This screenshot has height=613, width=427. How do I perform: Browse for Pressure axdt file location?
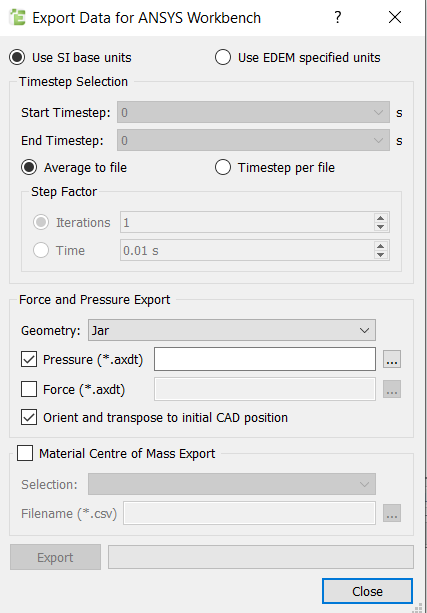[392, 359]
